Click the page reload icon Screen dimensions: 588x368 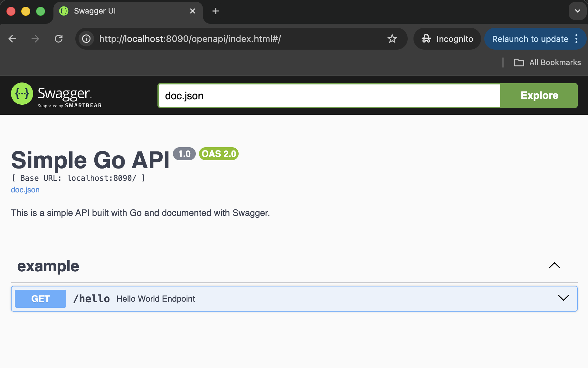click(59, 39)
